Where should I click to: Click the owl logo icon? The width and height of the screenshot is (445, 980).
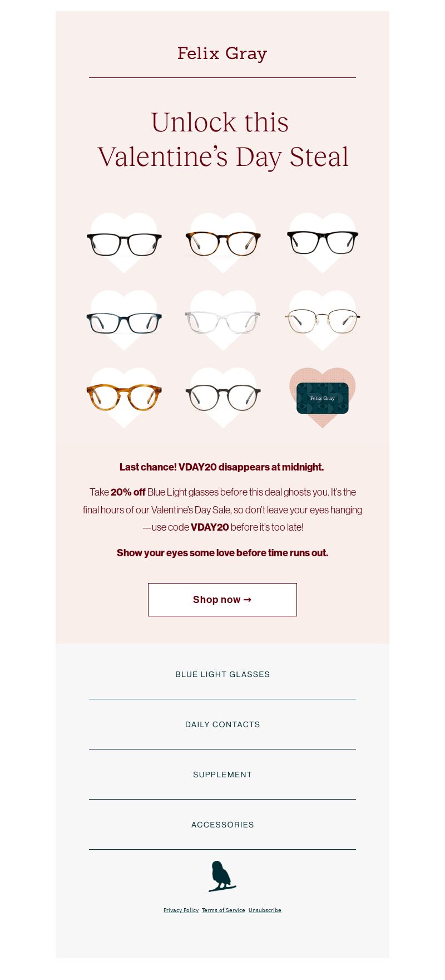click(x=222, y=876)
